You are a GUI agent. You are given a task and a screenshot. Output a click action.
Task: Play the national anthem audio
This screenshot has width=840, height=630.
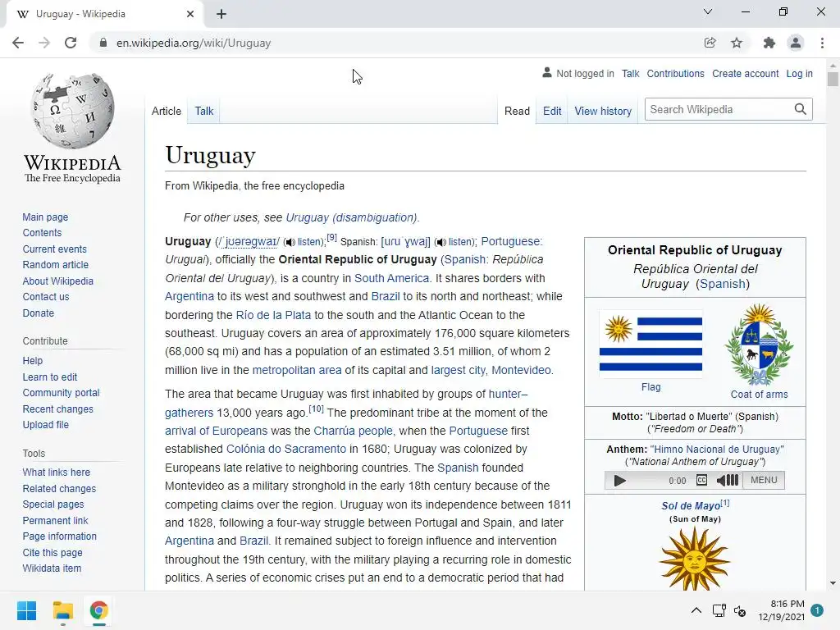pyautogui.click(x=620, y=481)
